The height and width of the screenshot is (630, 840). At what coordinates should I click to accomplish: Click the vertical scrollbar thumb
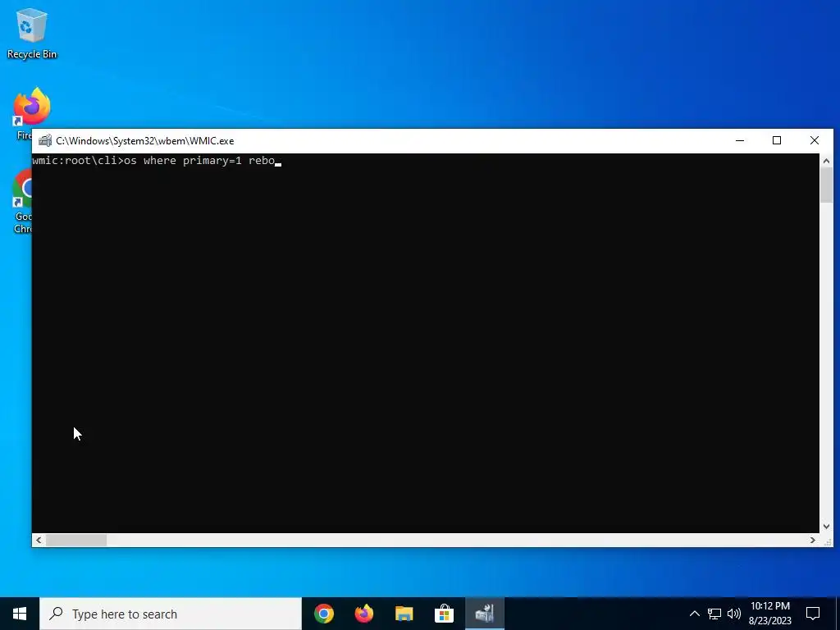pyautogui.click(x=826, y=185)
